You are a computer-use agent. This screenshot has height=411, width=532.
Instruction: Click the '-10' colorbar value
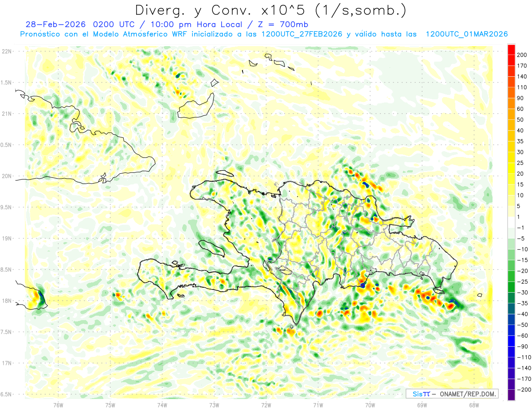pyautogui.click(x=523, y=250)
